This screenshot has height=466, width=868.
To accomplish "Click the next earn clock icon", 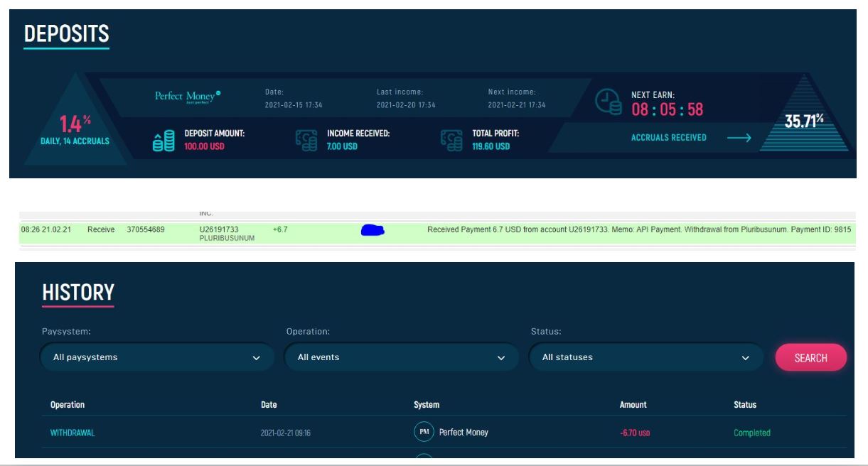I will click(609, 102).
